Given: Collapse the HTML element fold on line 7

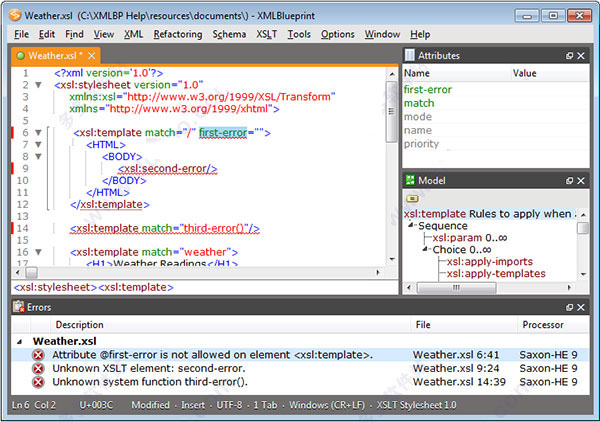Looking at the screenshot, I should tap(38, 145).
